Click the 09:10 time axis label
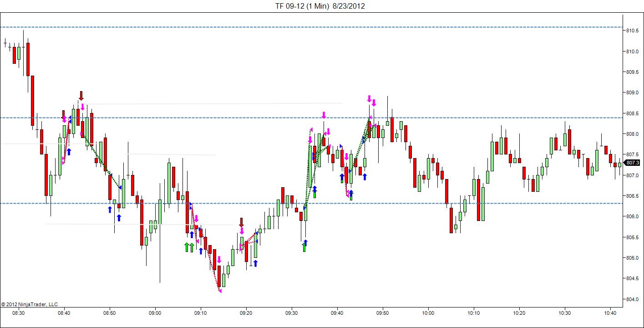The image size is (644, 328). [x=200, y=313]
